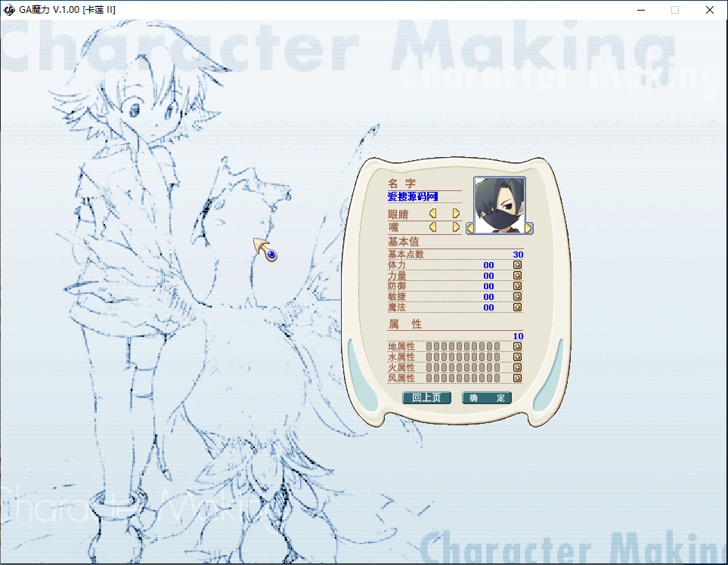Increase the 防御 stat by one
Viewport: 728px width, 565px height.
[x=517, y=286]
